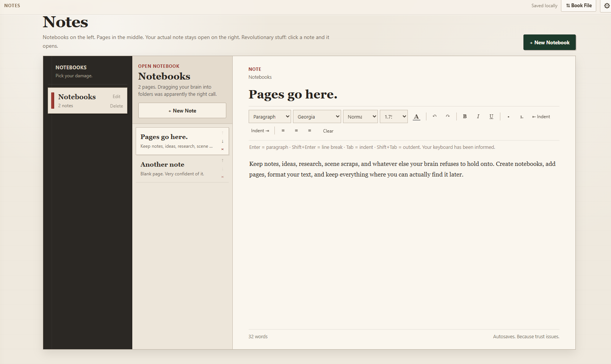This screenshot has height=364, width=611.
Task: Delete the Notebooks notebook
Action: pyautogui.click(x=116, y=106)
